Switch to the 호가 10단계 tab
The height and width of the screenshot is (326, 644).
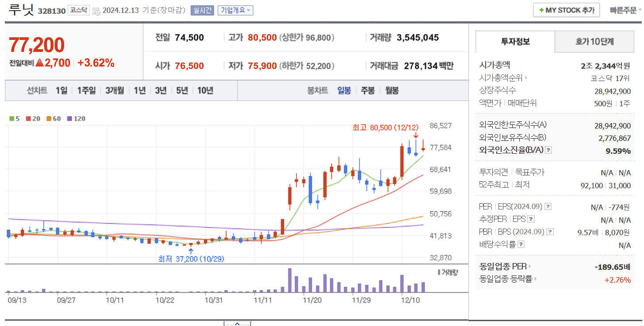595,42
